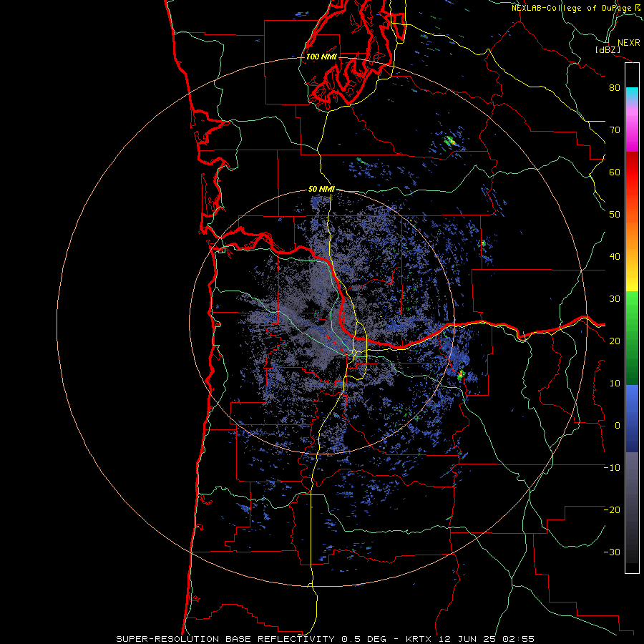
Task: Select the yellow segment of the color bar
Action: (x=632, y=281)
